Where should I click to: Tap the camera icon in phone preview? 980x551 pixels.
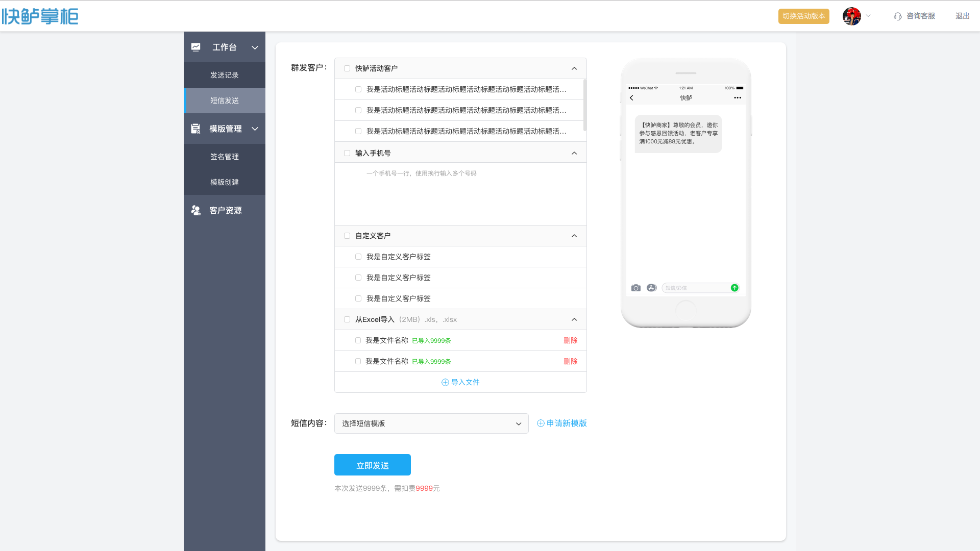coord(635,288)
